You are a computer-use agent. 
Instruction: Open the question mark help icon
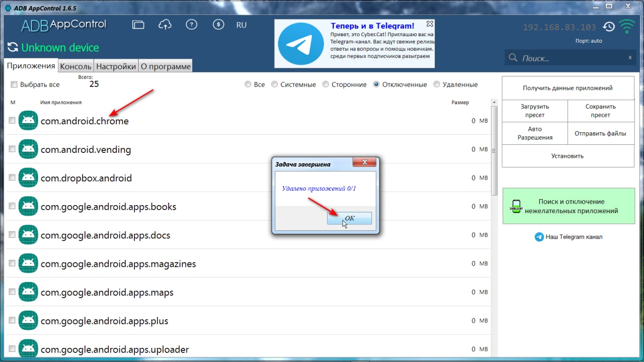click(x=191, y=25)
